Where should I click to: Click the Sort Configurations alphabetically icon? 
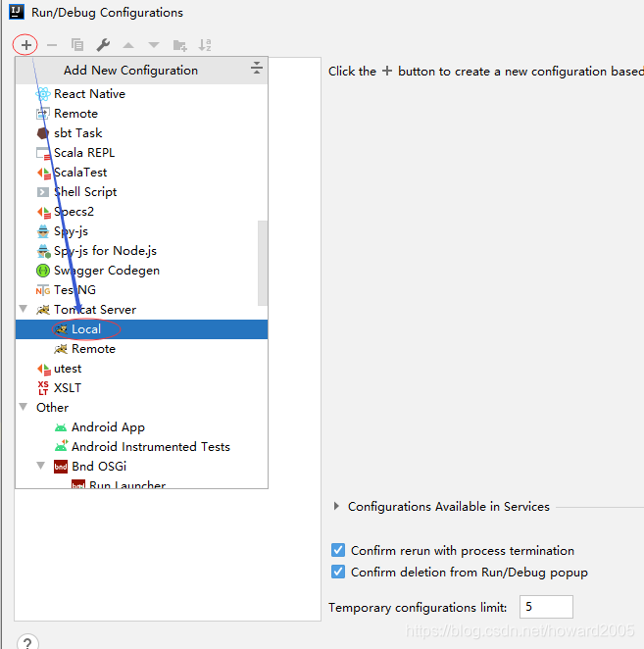click(x=205, y=45)
